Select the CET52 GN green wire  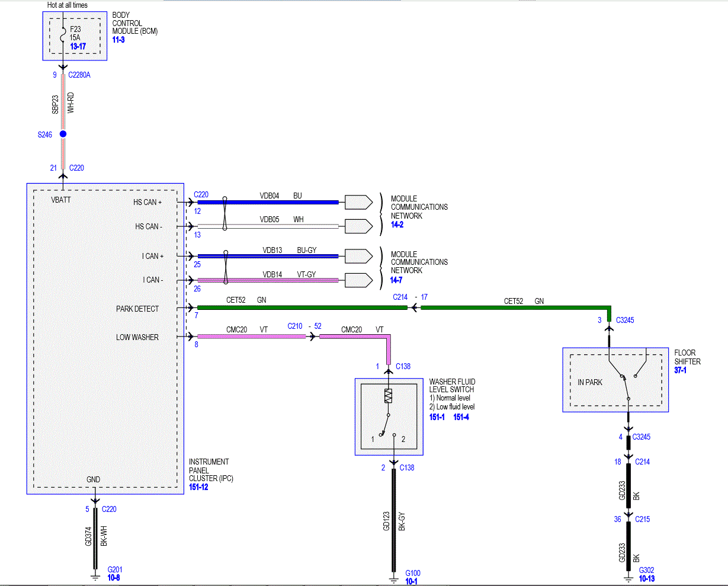(302, 308)
